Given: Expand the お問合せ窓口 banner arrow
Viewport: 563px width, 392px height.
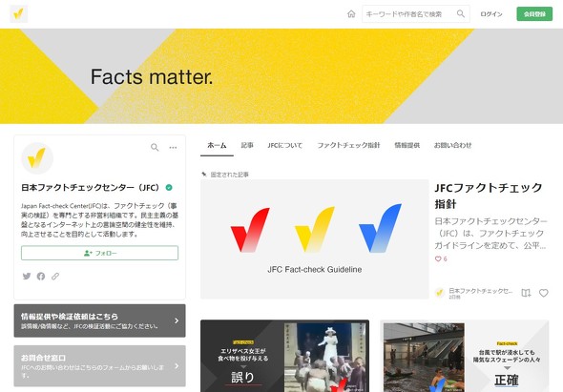Looking at the screenshot, I should (177, 366).
